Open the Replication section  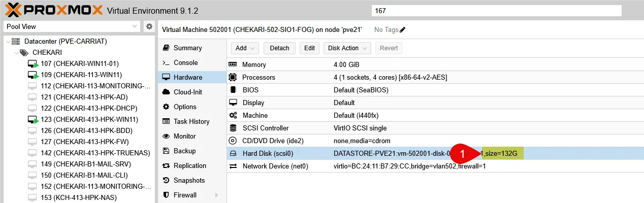[189, 165]
